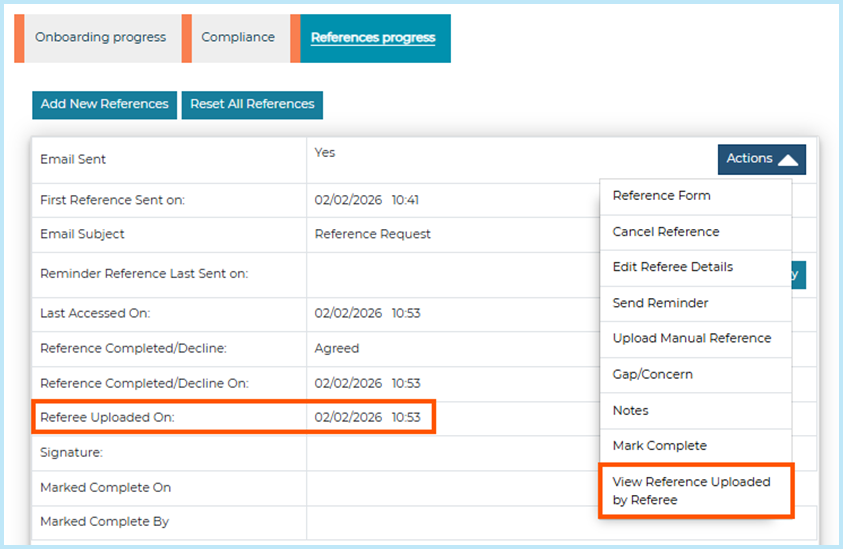Click Add New References button
The image size is (843, 549).
[104, 104]
